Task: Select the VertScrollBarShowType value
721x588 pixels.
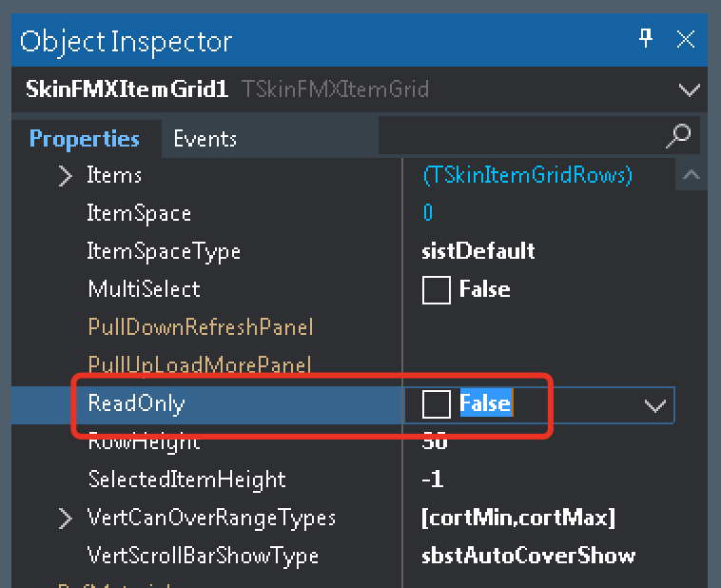Action: [528, 556]
